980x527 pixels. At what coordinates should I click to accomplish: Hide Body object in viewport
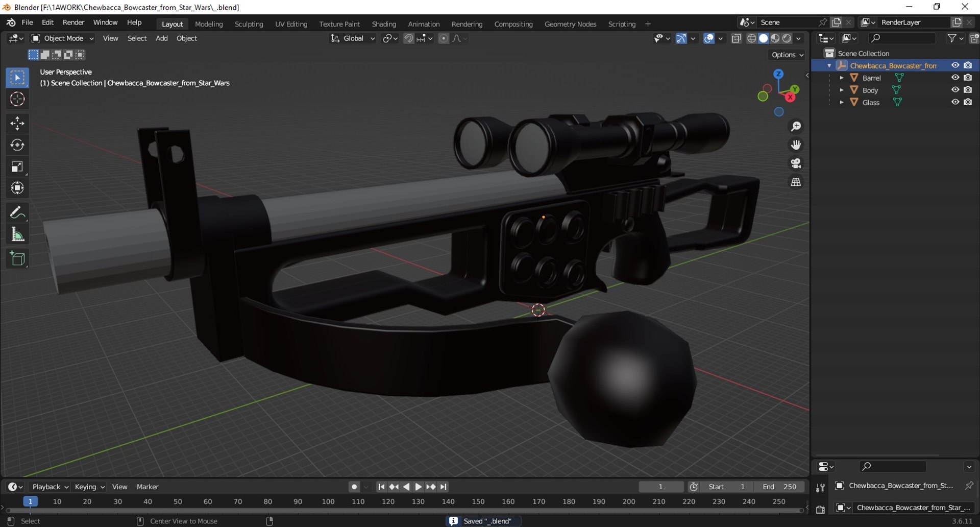coord(955,90)
